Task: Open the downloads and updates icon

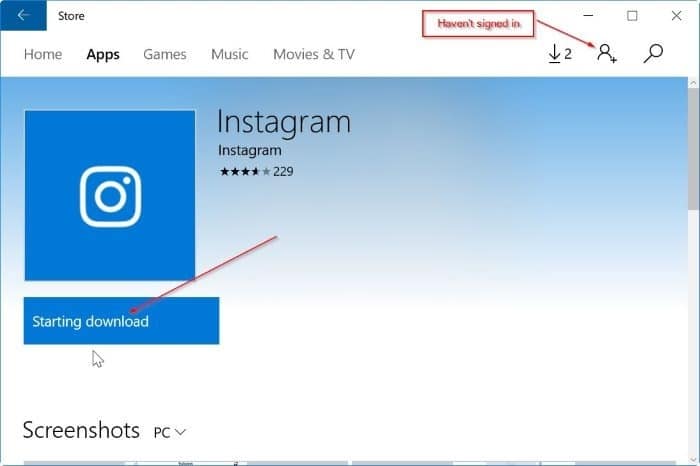Action: pos(559,54)
